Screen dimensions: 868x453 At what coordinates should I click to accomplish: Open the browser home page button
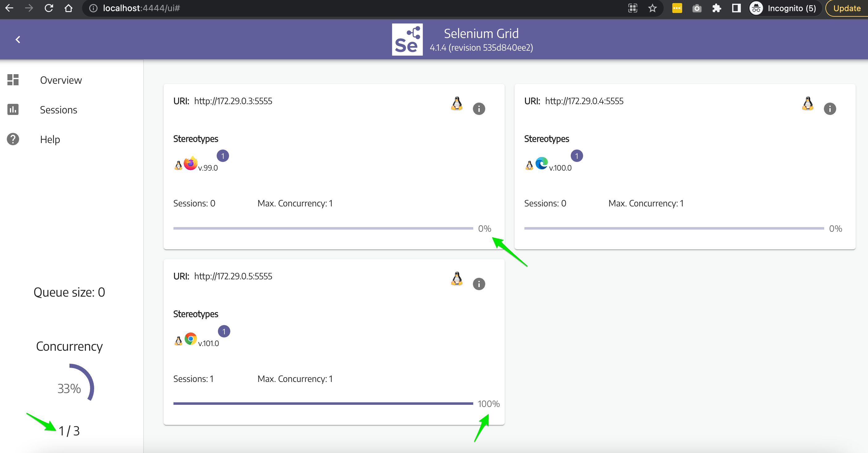pyautogui.click(x=69, y=8)
